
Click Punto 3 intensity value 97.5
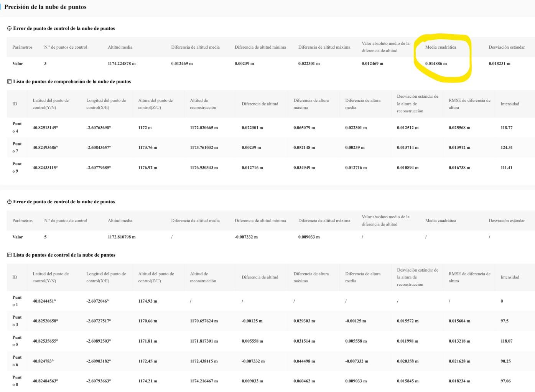click(x=504, y=321)
